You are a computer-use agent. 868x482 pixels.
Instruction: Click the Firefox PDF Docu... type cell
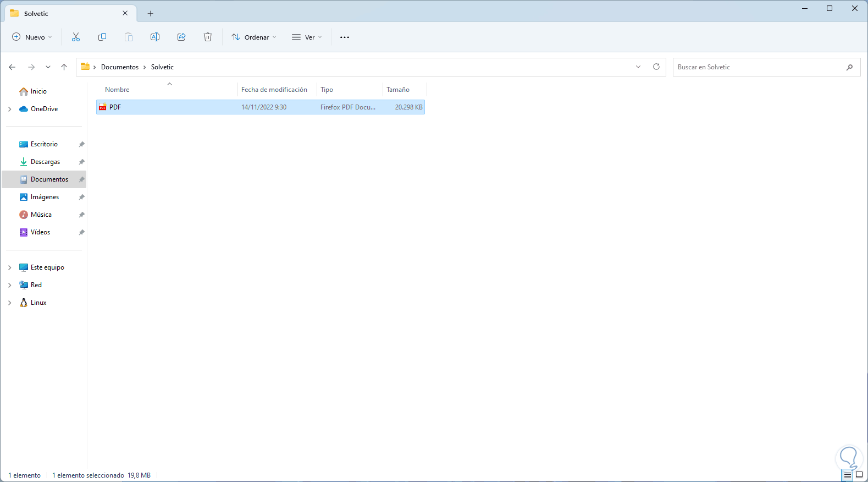348,107
